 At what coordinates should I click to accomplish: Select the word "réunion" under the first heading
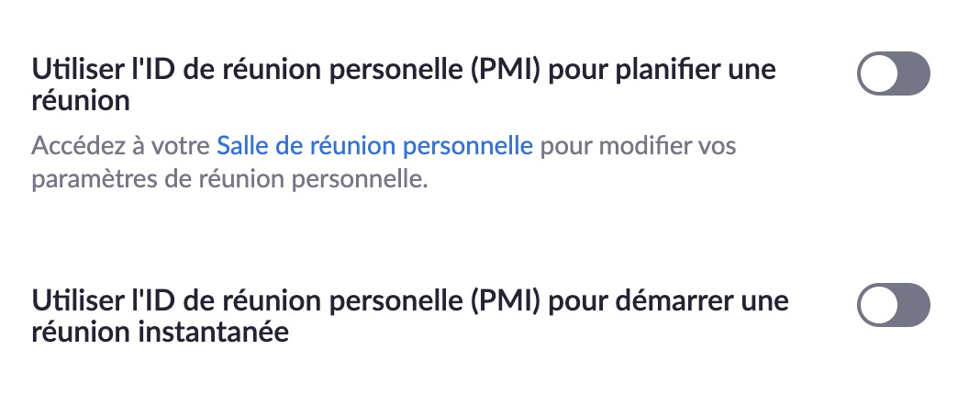[x=80, y=101]
